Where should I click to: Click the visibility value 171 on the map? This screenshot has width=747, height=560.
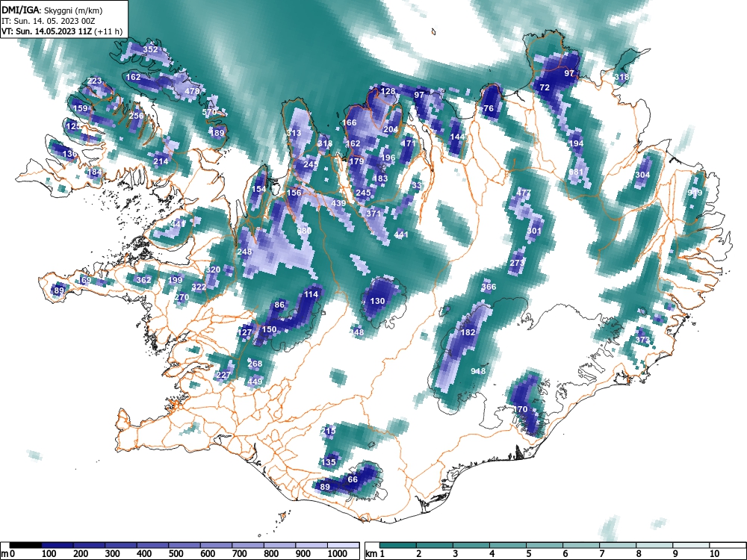[x=409, y=143]
